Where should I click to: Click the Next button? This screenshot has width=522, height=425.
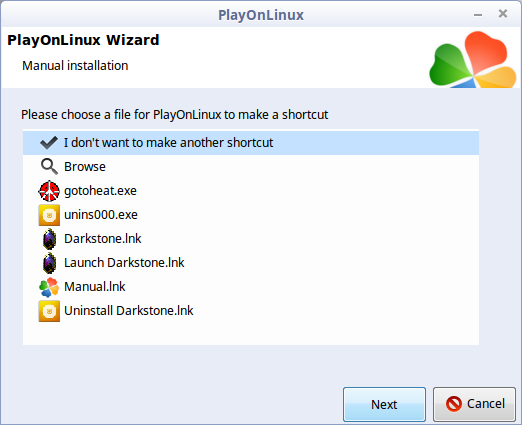click(x=384, y=404)
